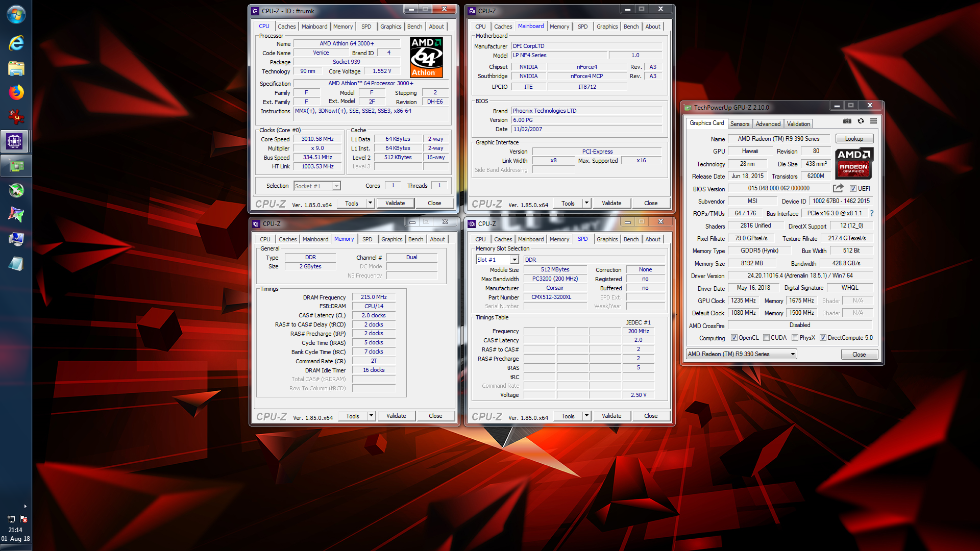This screenshot has width=980, height=551.
Task: Click the 'Phoenix Technologies LTD' BIOS brand
Action: [x=586, y=111]
